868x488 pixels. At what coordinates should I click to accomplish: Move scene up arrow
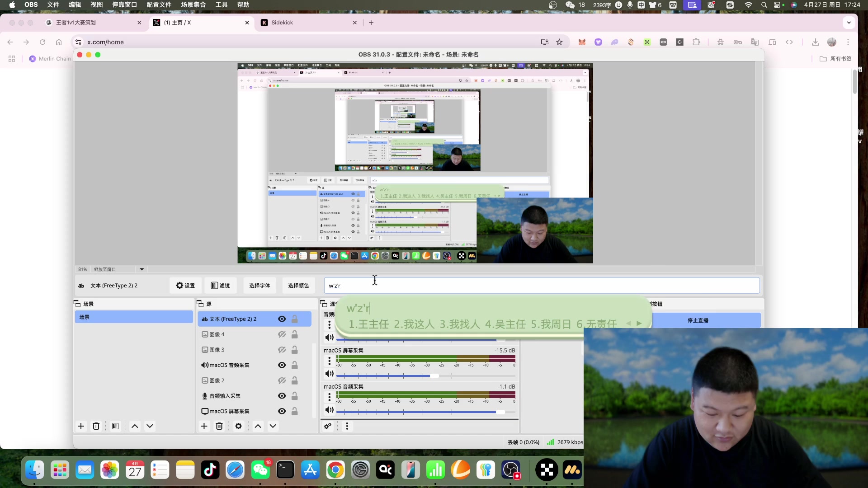click(135, 426)
